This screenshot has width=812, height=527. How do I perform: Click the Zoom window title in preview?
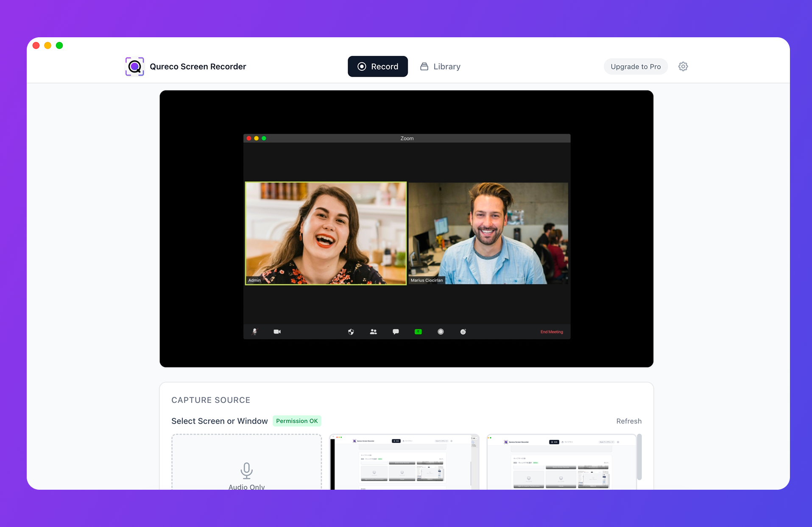click(x=407, y=139)
